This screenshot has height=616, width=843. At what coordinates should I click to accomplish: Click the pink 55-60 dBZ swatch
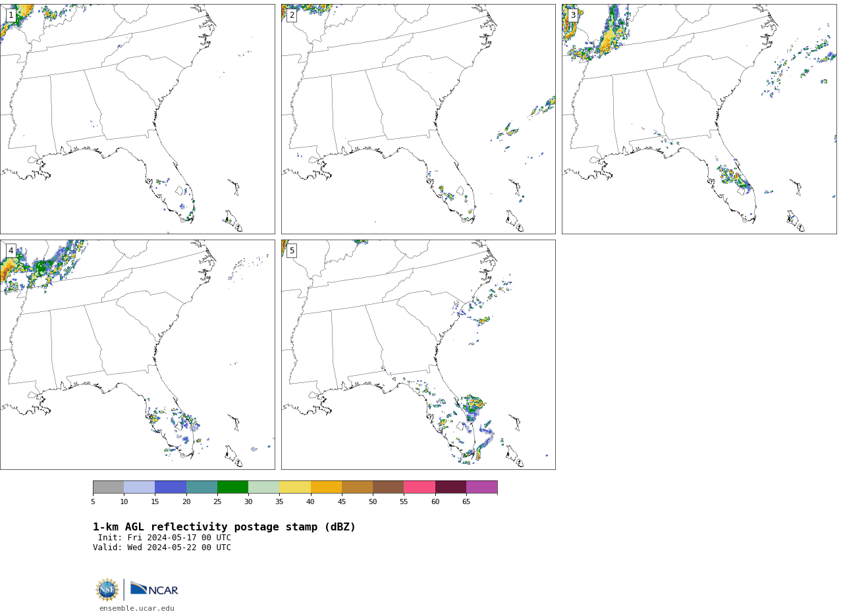[420, 487]
